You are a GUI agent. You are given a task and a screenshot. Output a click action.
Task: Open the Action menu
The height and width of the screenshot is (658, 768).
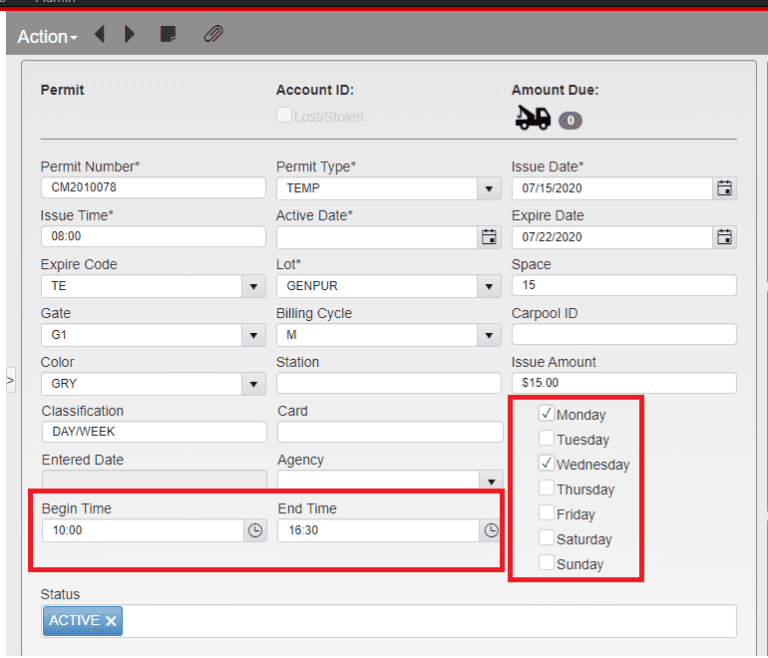coord(47,37)
